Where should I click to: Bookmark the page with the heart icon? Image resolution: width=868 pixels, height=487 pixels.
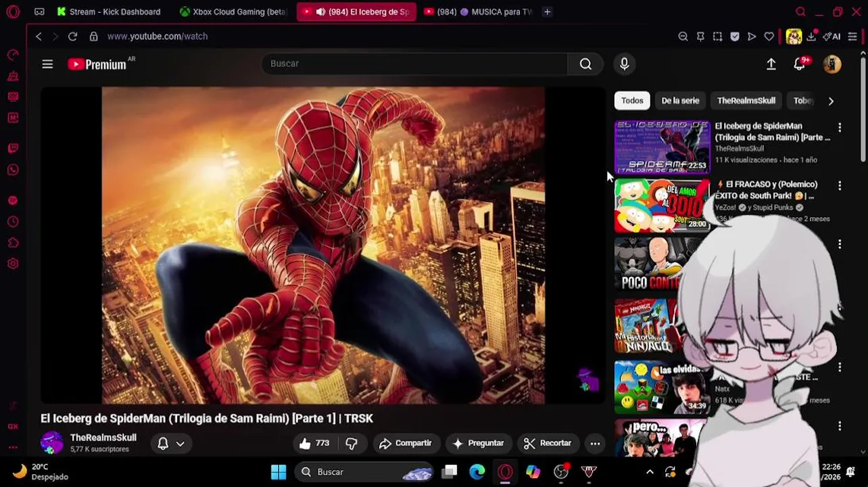tap(769, 37)
